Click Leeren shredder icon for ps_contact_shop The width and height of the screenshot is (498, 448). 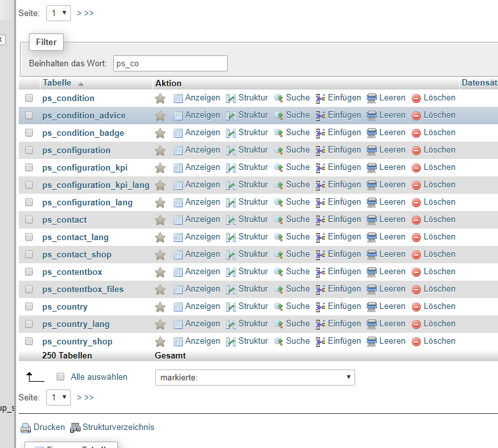pos(372,255)
